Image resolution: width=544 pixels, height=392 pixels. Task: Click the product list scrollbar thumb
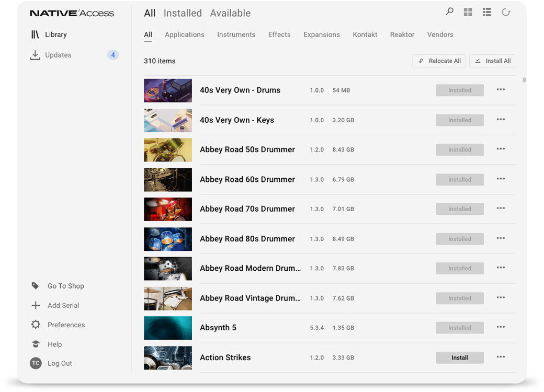(x=524, y=80)
